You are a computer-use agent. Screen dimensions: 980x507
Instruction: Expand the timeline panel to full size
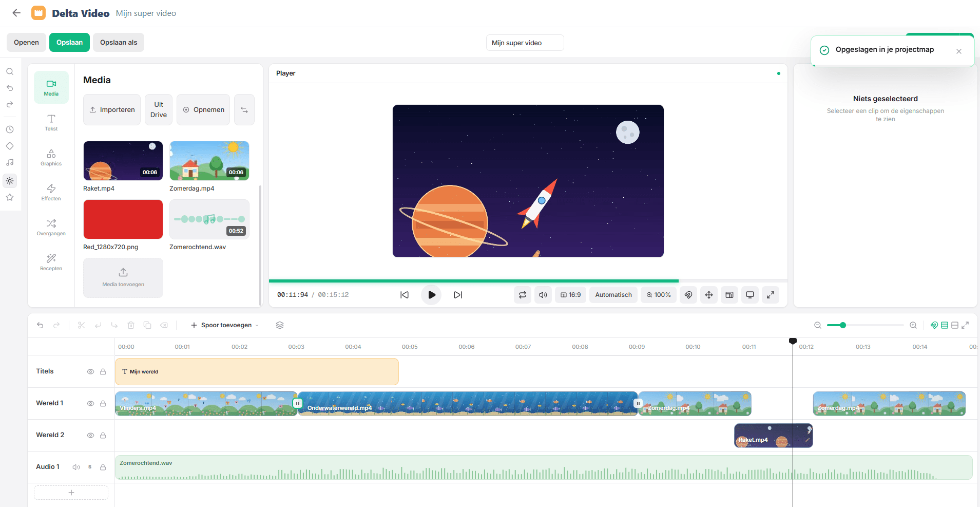coord(965,325)
